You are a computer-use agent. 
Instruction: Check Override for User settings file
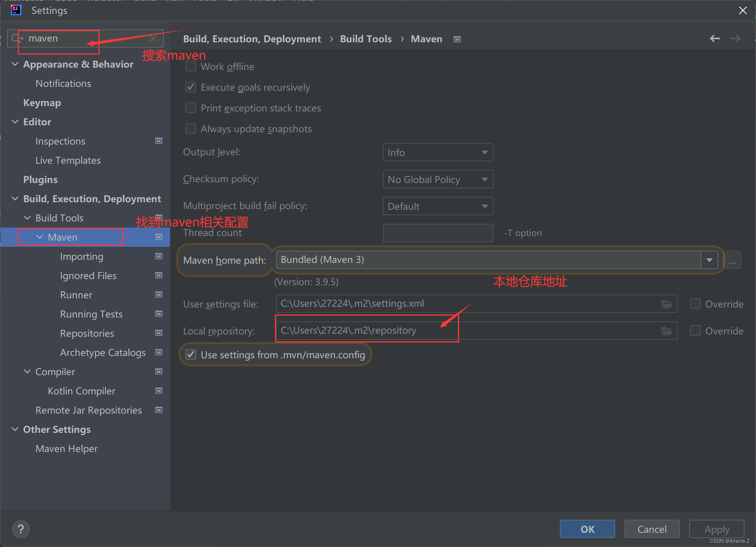695,304
